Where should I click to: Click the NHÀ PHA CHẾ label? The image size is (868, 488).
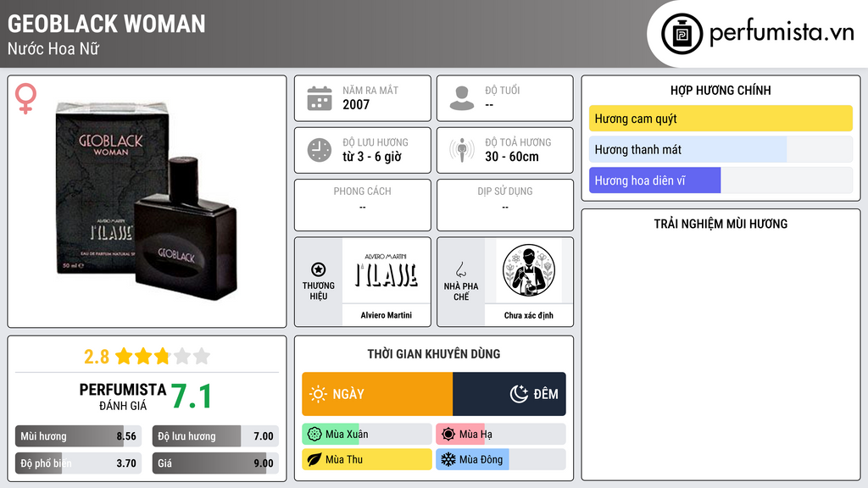point(460,291)
